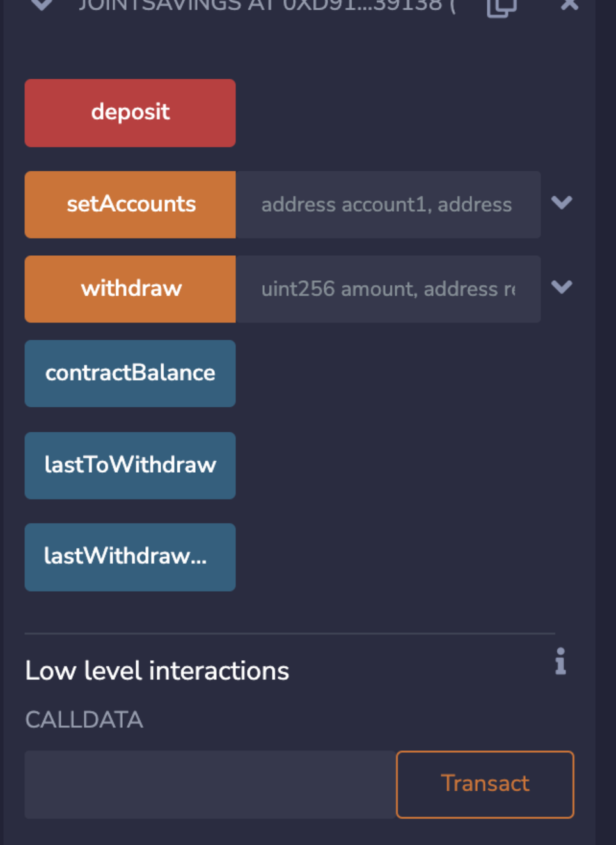This screenshot has width=616, height=845.
Task: Execute the withdraw function
Action: click(x=130, y=288)
